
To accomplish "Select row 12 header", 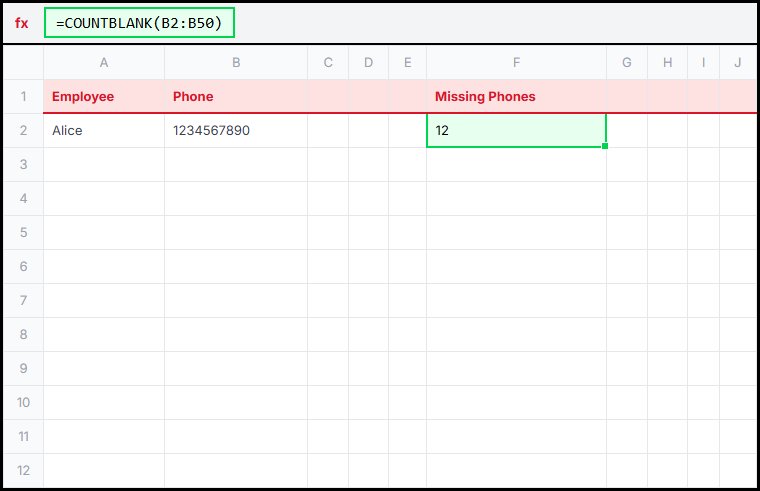I will (23, 471).
